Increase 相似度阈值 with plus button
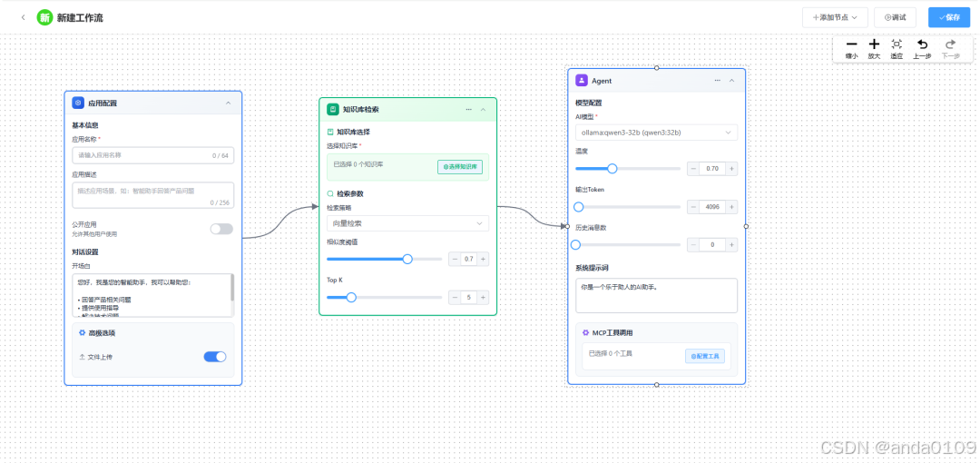 coord(483,259)
